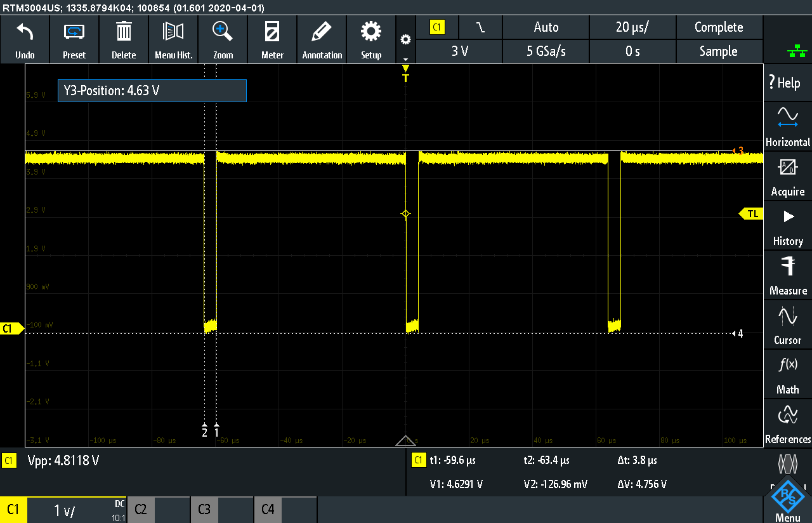Open the Meter tool
Screen dimensions: 812x523
click(x=272, y=40)
